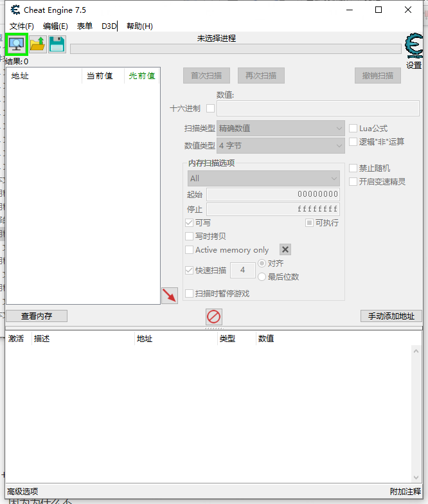Screen dimensions: 428x504
Task: Toggle the 禁止随机 checkbox
Action: click(353, 168)
